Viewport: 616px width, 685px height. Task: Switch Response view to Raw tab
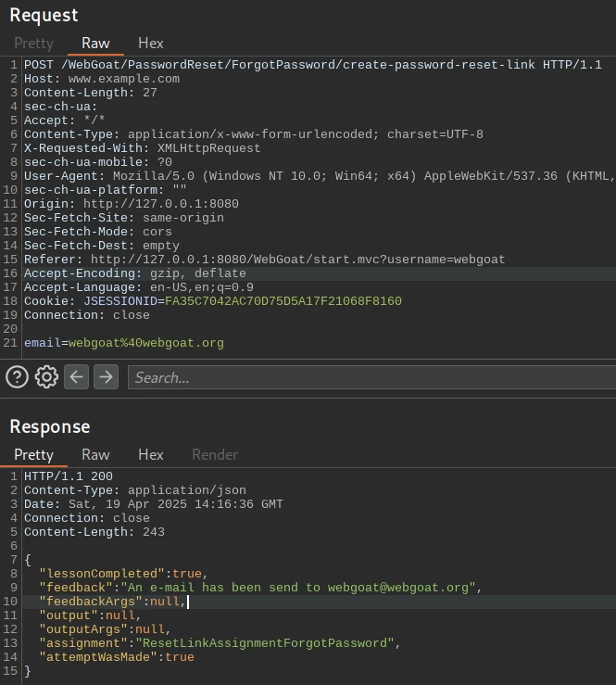[95, 454]
